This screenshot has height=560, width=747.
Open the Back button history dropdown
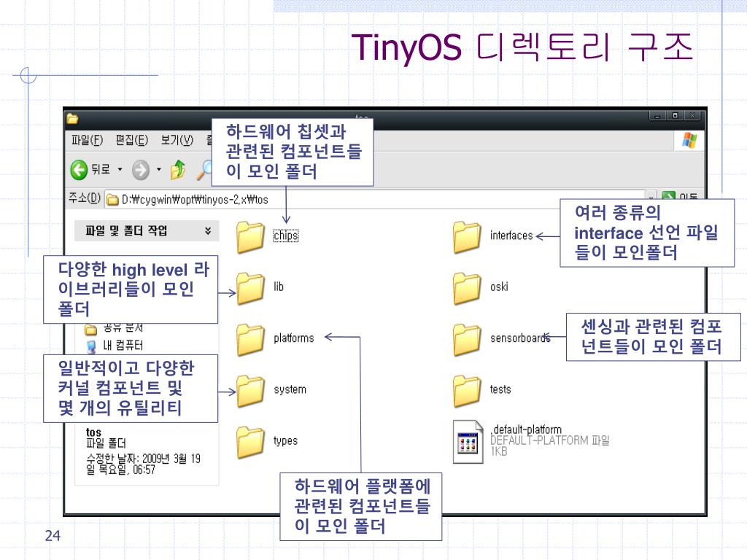coord(120,169)
